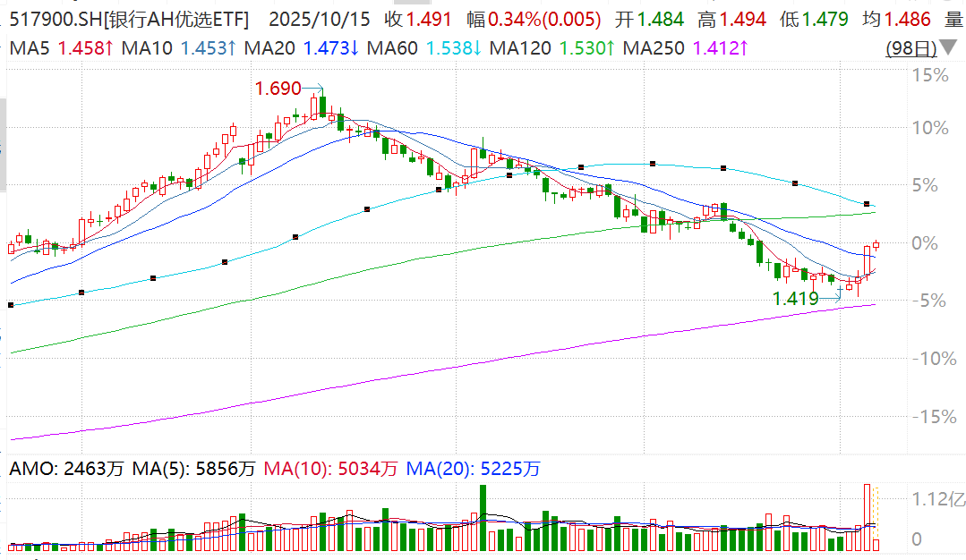Open the dropdown triangle beside (98日)
The image size is (966, 560).
pos(947,48)
